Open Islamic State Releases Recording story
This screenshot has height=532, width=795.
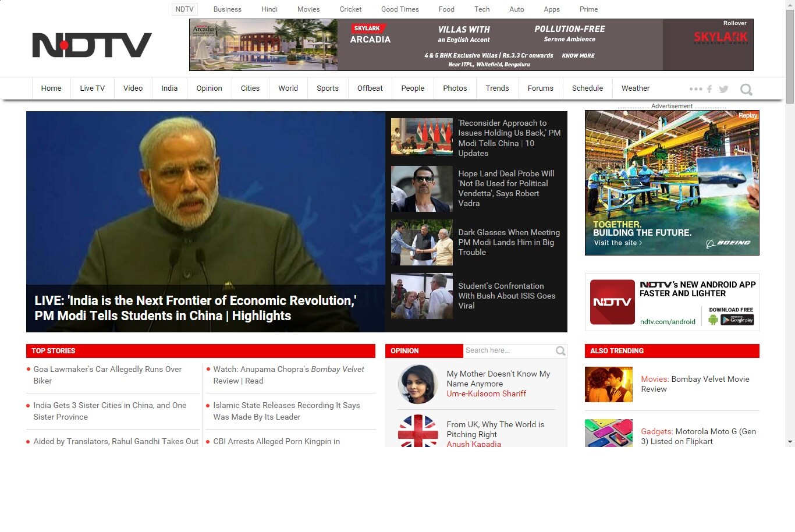286,411
